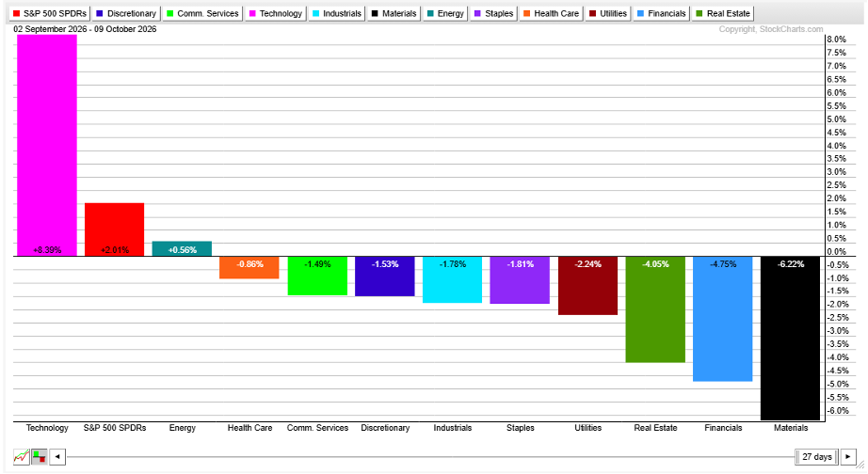This screenshot has height=474, width=868.
Task: Click the 27 days slider handle
Action: [x=816, y=457]
